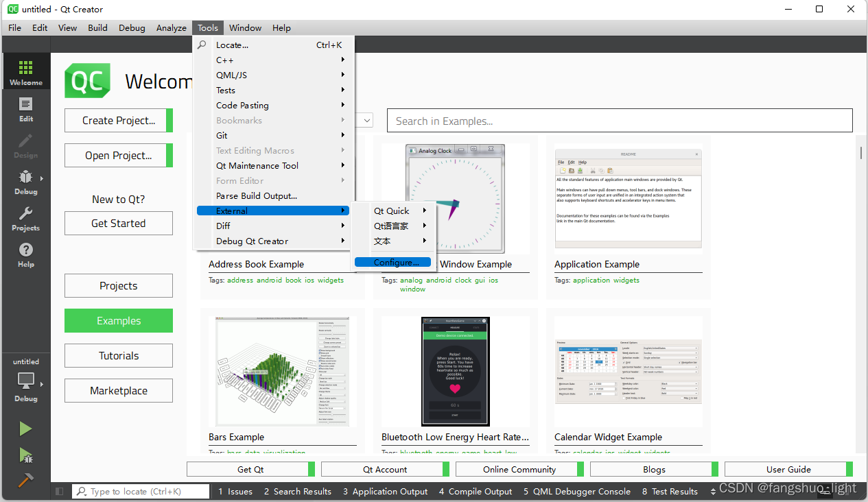Click magnifier icon next to Locate

click(202, 45)
